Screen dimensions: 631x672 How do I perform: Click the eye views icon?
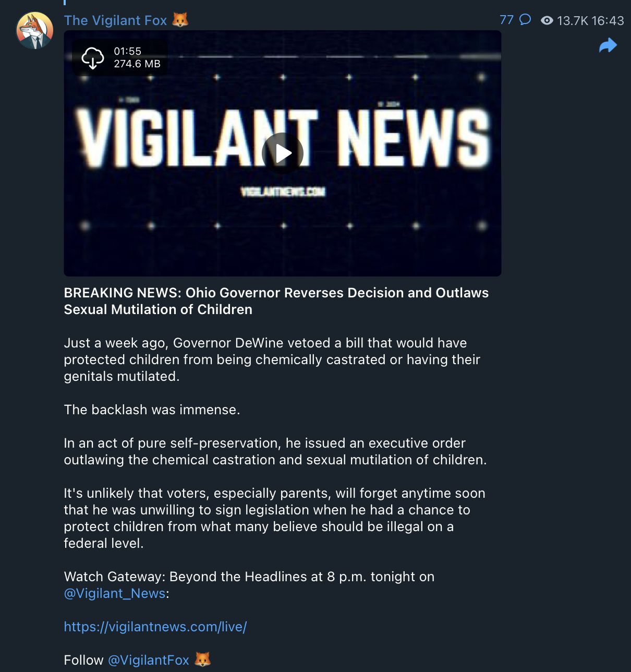pyautogui.click(x=547, y=20)
